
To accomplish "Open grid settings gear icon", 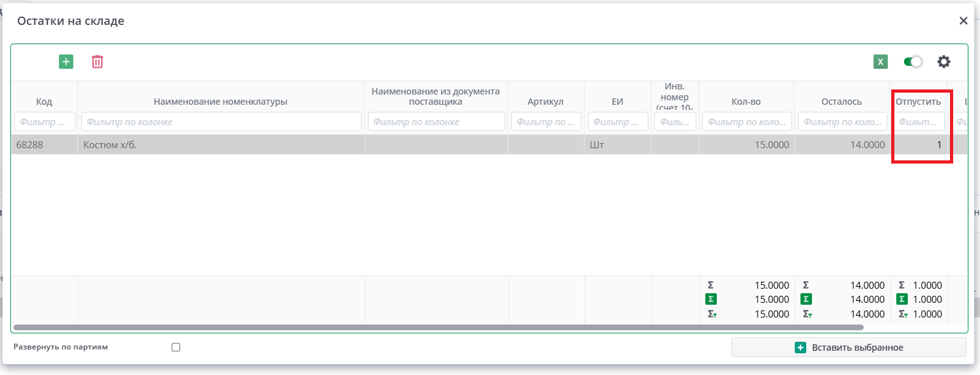I will pyautogui.click(x=944, y=61).
